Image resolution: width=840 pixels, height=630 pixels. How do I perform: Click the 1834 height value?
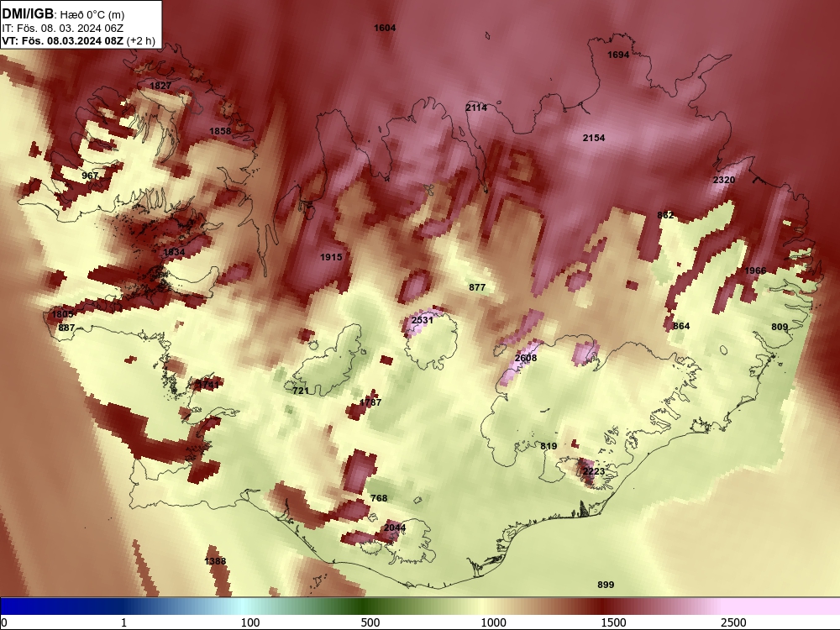[174, 252]
